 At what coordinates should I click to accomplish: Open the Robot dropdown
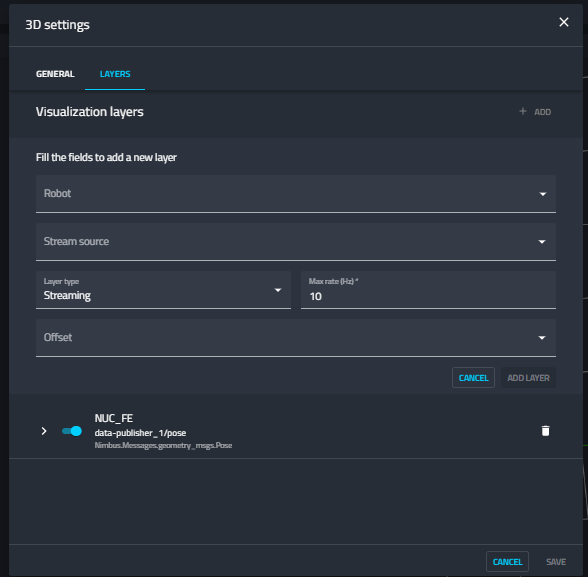[x=296, y=194]
